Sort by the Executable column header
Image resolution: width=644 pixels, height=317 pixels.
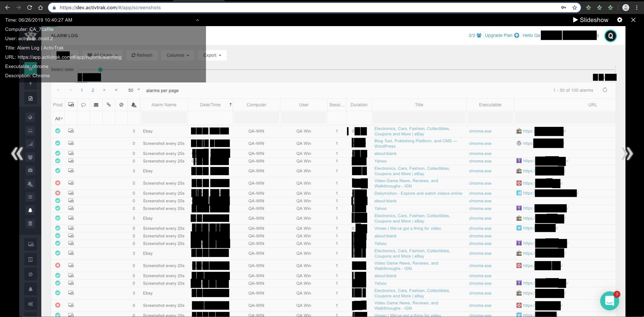pos(490,105)
